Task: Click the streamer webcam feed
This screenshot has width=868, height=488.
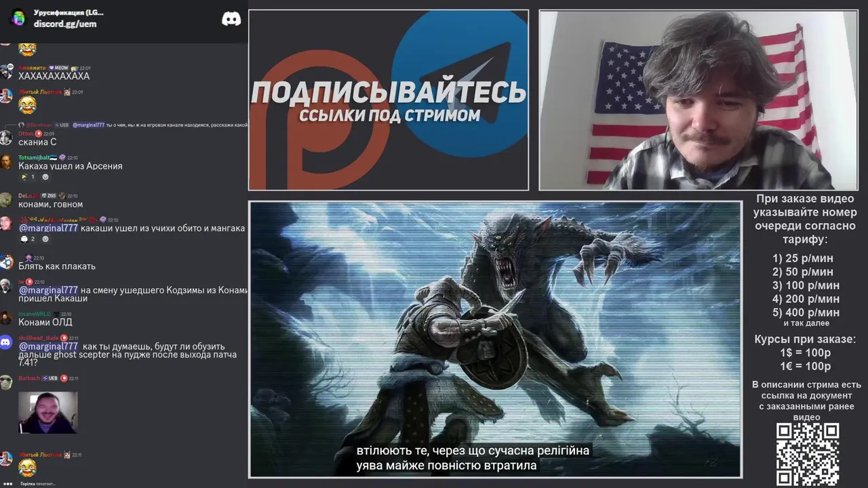Action: [698, 100]
